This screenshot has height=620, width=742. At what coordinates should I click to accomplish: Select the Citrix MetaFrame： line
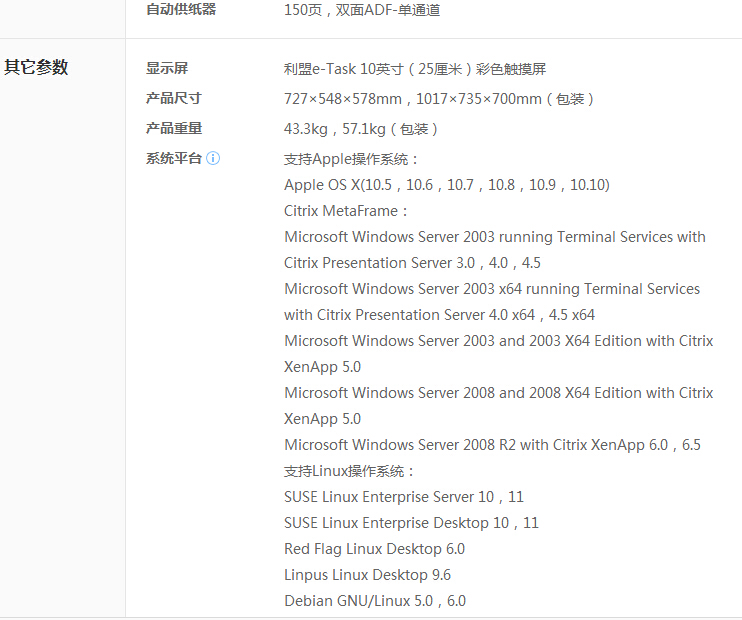345,211
